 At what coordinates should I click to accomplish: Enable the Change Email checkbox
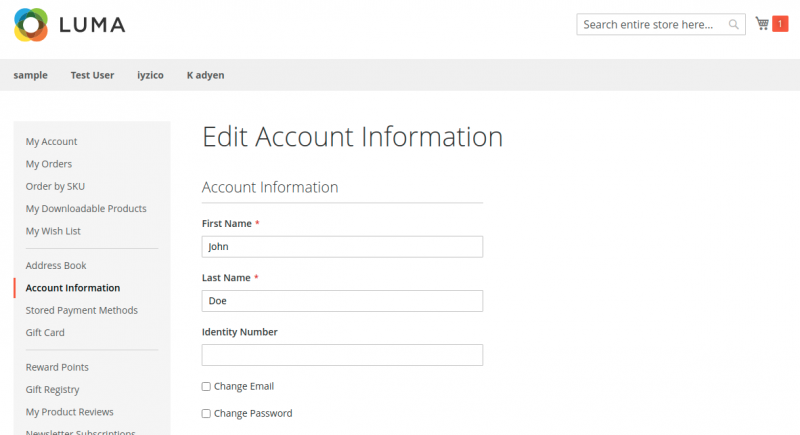(x=206, y=387)
